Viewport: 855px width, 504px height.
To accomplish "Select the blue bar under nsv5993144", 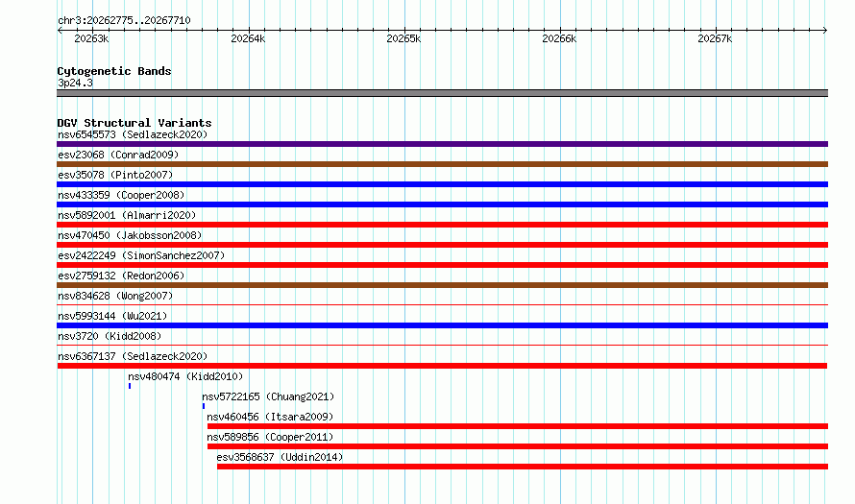I will (x=442, y=325).
